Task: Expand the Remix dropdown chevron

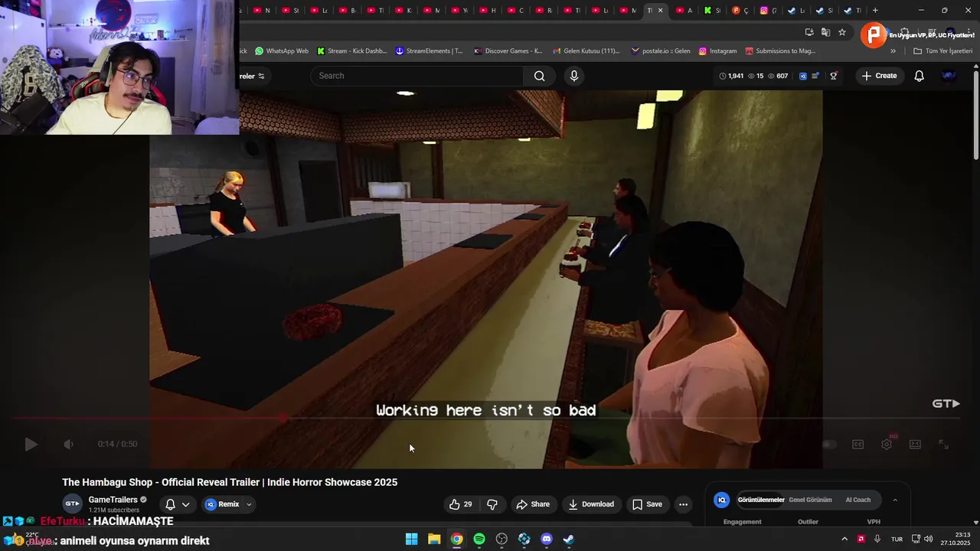Action: click(x=249, y=504)
